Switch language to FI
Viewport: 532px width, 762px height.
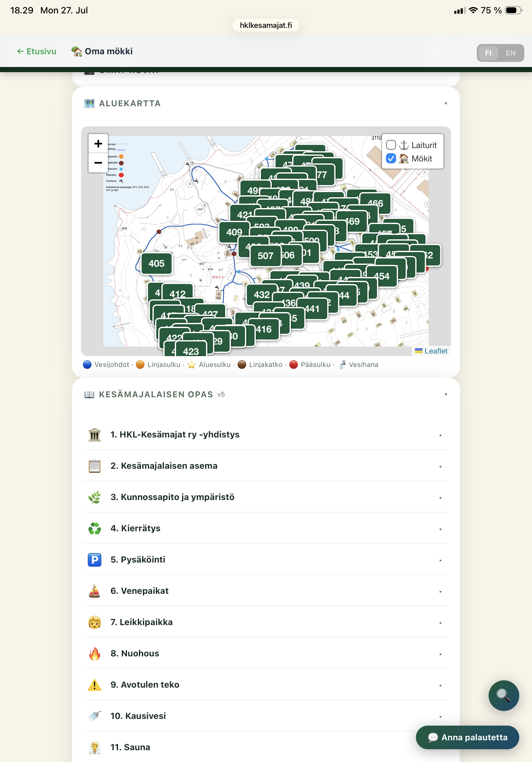[x=488, y=53]
